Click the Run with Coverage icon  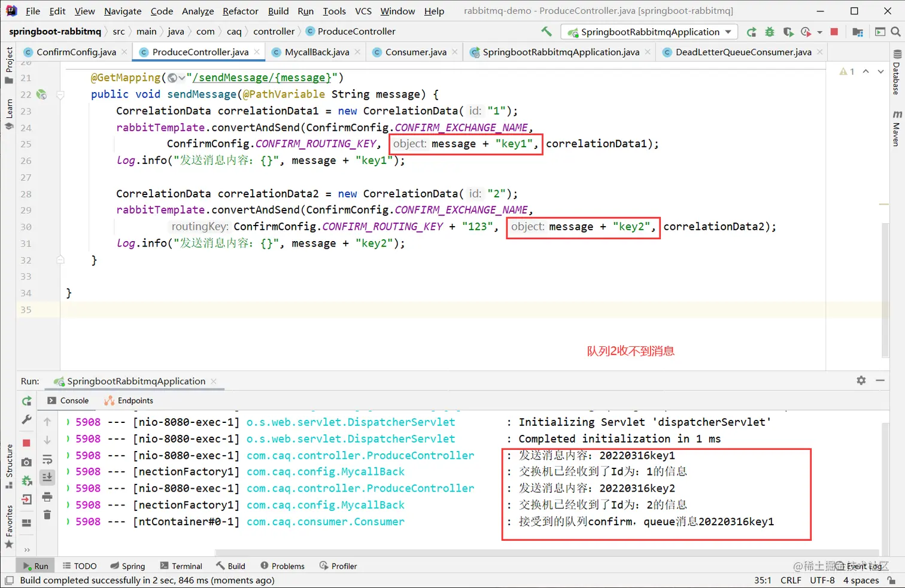pyautogui.click(x=788, y=32)
